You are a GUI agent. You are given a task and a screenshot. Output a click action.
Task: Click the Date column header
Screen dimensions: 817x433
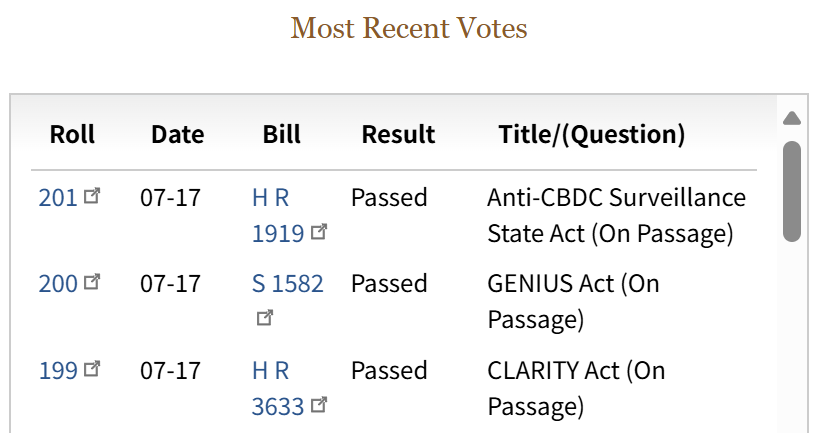[x=177, y=134]
